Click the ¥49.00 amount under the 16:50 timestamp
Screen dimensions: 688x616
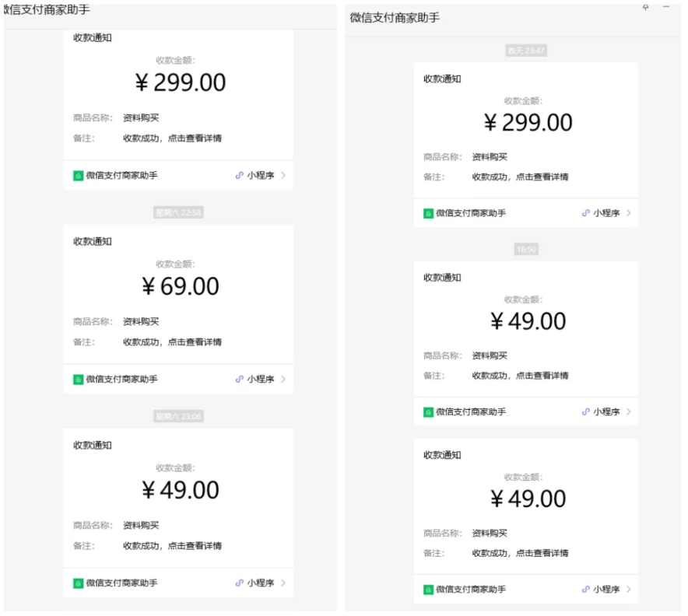click(x=528, y=321)
